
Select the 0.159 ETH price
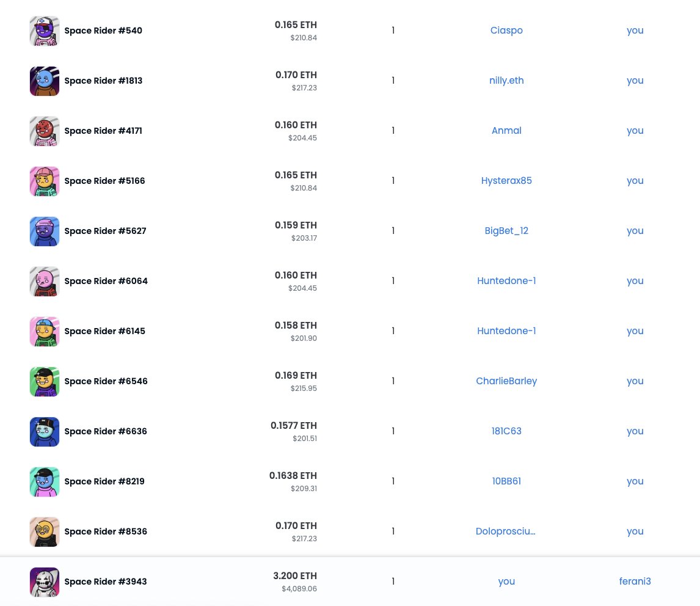pos(296,225)
